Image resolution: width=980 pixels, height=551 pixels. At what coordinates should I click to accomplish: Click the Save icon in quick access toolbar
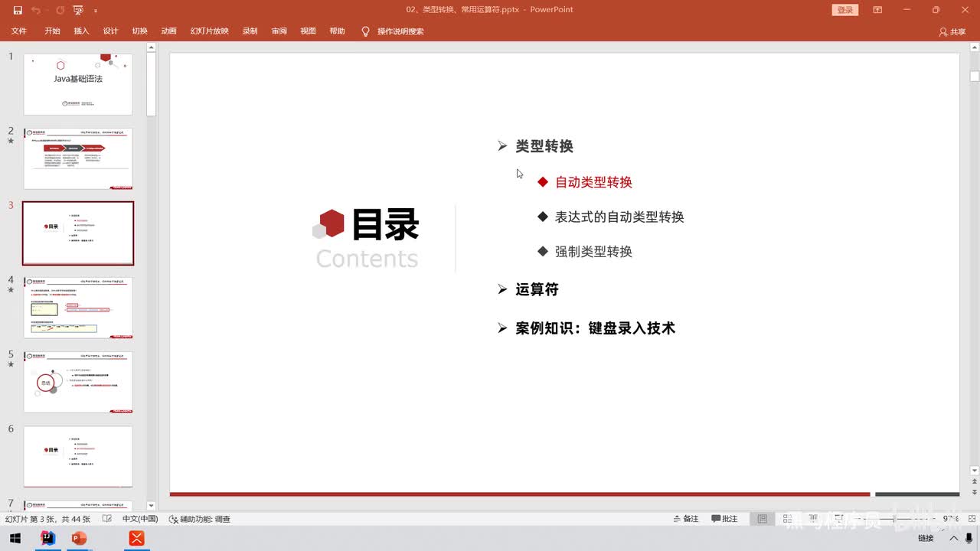coord(18,10)
